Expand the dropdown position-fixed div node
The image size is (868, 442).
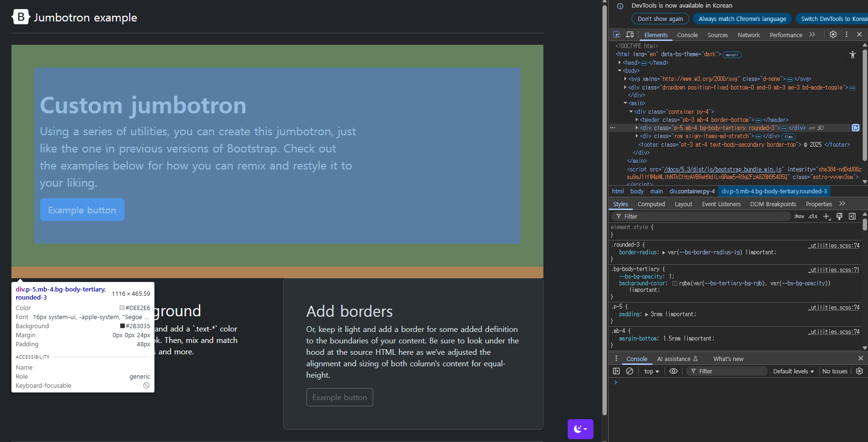pyautogui.click(x=625, y=87)
